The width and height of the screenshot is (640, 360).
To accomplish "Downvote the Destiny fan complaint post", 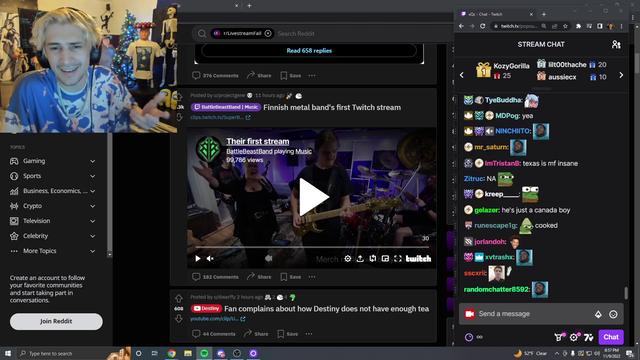I will 179,318.
